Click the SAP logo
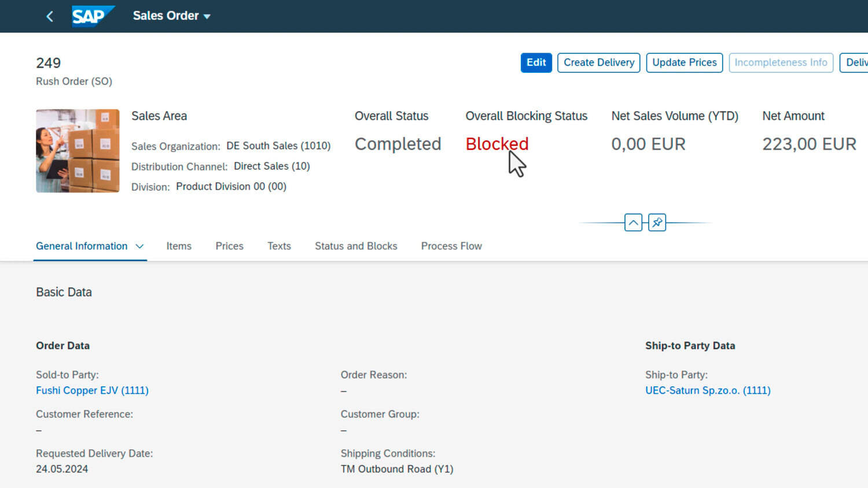Image resolution: width=868 pixels, height=488 pixels. pos(93,16)
